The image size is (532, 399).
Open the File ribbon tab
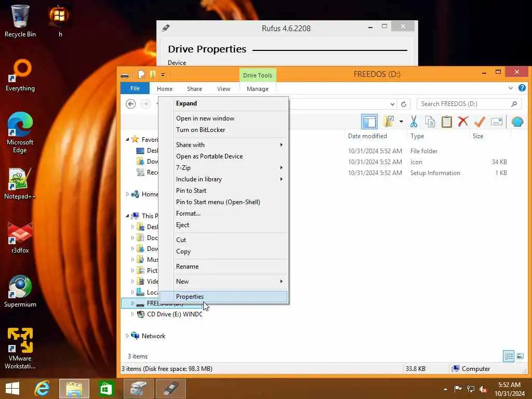pyautogui.click(x=135, y=88)
